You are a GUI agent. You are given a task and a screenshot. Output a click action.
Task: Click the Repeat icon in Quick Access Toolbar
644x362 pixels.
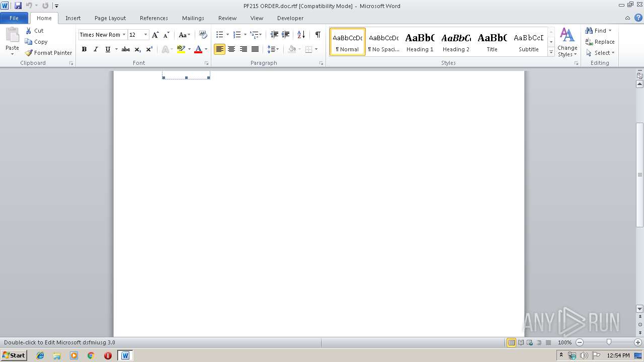[x=45, y=6]
